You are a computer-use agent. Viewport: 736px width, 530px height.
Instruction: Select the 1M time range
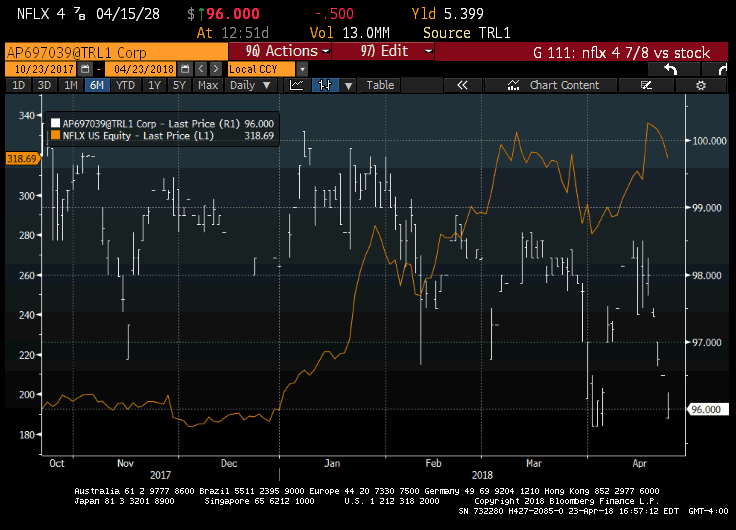coord(70,85)
